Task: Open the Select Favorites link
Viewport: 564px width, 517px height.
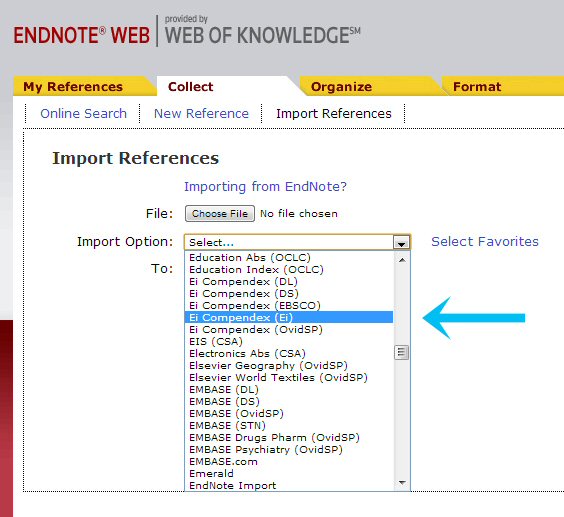Action: click(485, 241)
